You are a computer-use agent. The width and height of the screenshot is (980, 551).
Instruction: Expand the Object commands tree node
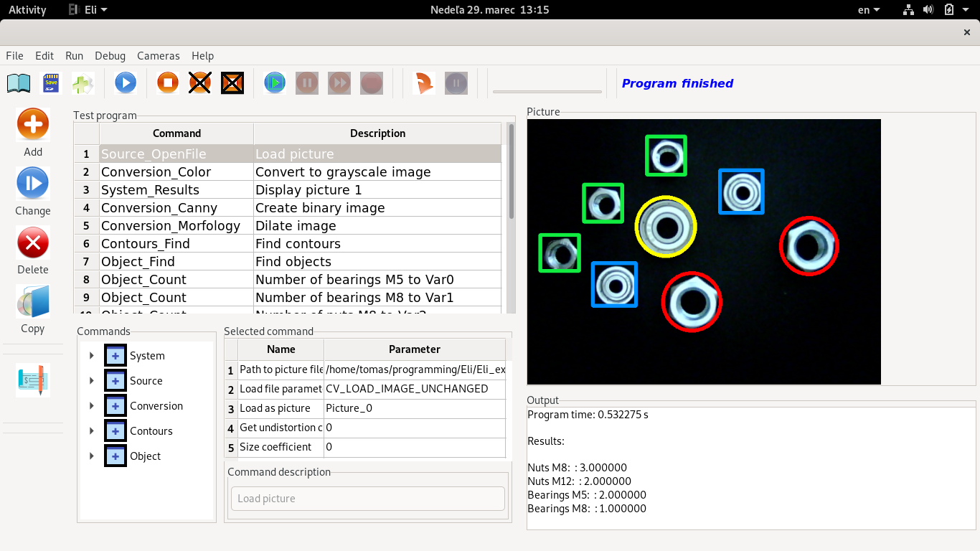click(x=92, y=456)
